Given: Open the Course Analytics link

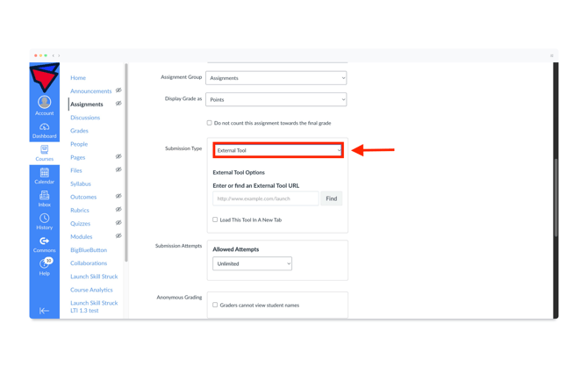Looking at the screenshot, I should (x=91, y=290).
